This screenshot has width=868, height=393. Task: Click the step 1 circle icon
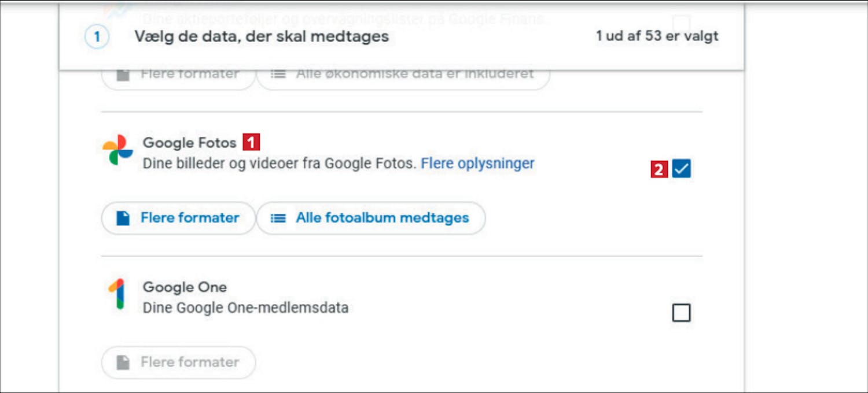tap(97, 37)
